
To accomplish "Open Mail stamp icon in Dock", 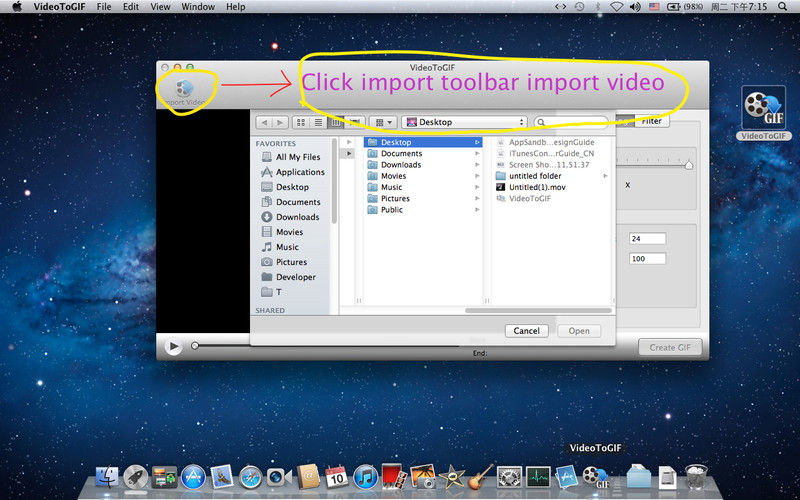I will (222, 478).
